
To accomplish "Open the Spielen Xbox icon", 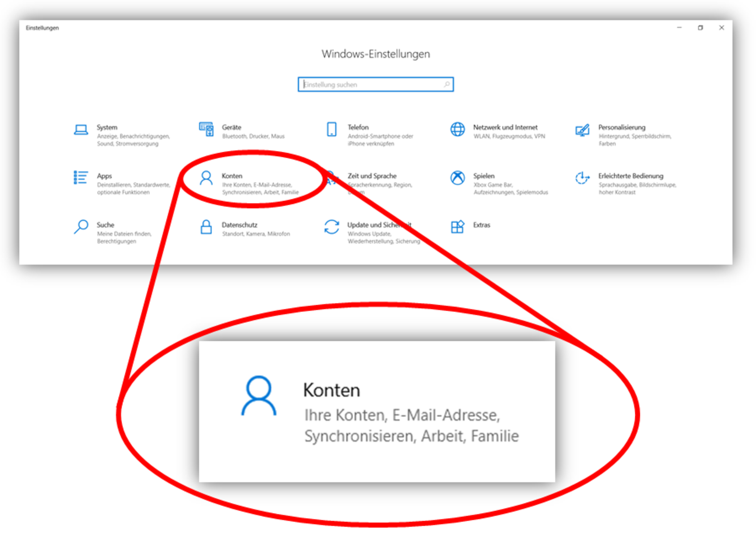I will 458,178.
